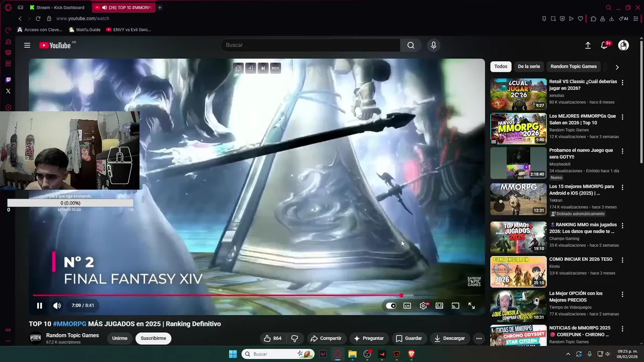This screenshot has height=362, width=644.
Task: Open Retail VS Classic video thumbnail
Action: tap(518, 94)
